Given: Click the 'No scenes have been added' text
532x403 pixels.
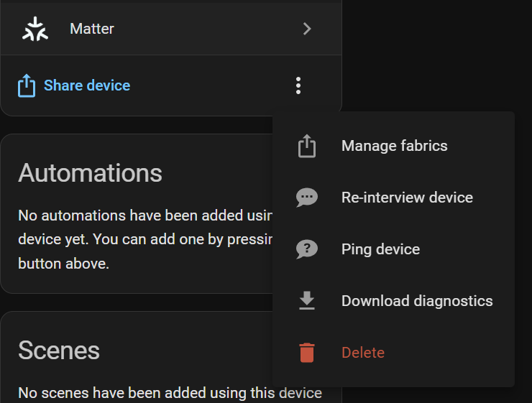Looking at the screenshot, I should (x=170, y=392).
